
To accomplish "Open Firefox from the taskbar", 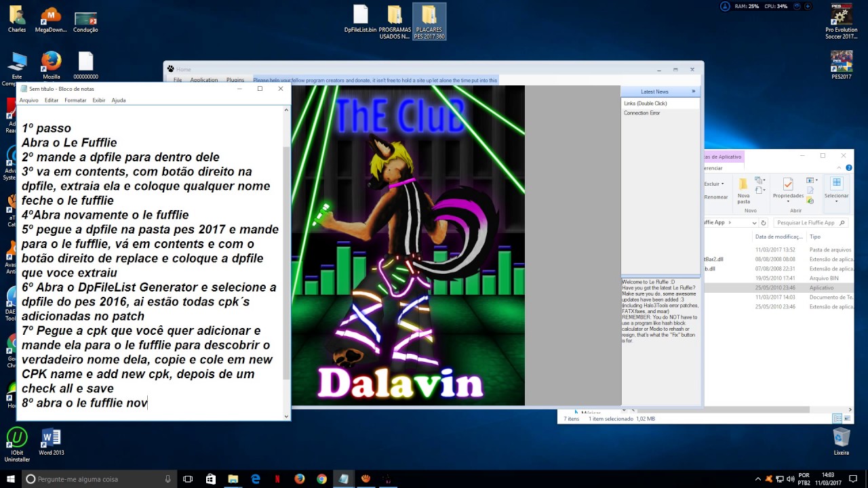I will pyautogui.click(x=300, y=479).
